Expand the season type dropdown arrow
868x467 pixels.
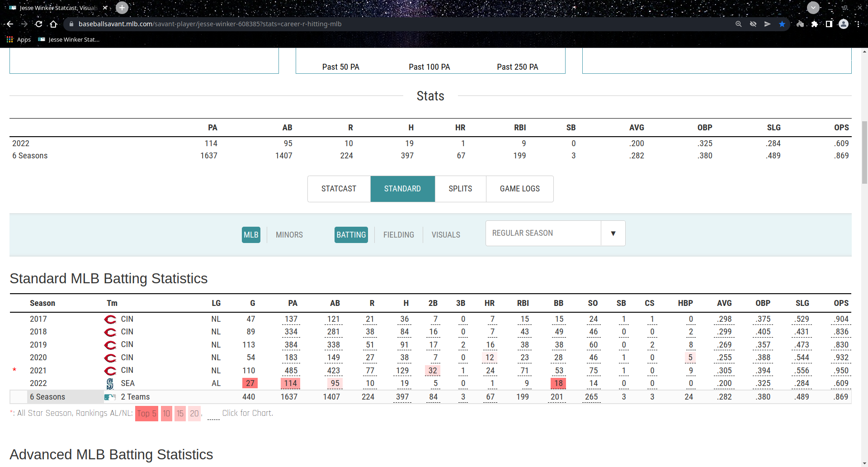613,233
